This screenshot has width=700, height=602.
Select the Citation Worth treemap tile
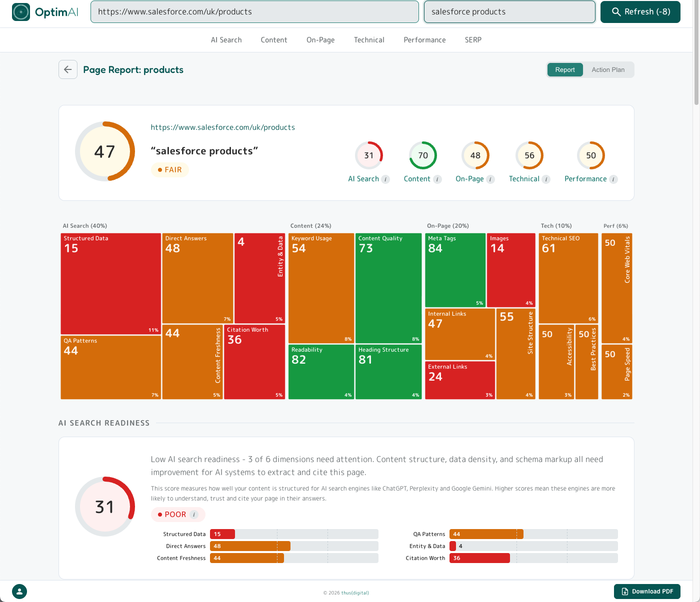pyautogui.click(x=254, y=362)
